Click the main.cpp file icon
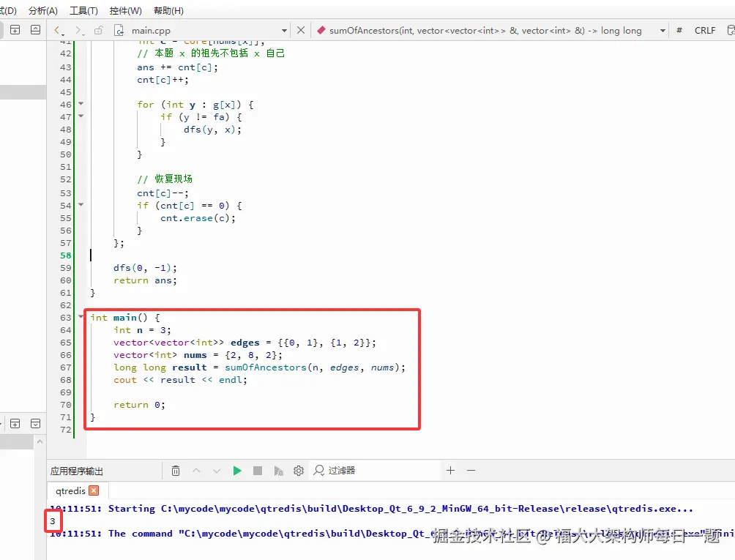735x560 pixels. 119,31
